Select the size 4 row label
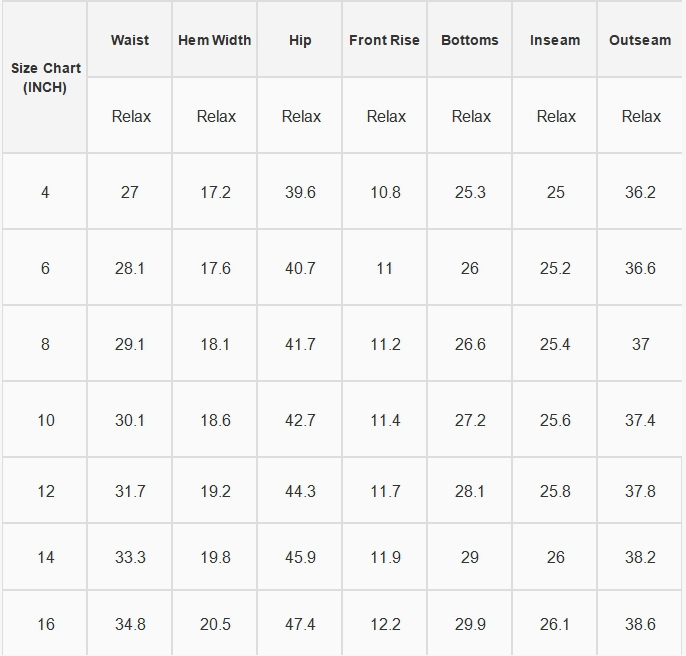The image size is (686, 656). (x=45, y=192)
